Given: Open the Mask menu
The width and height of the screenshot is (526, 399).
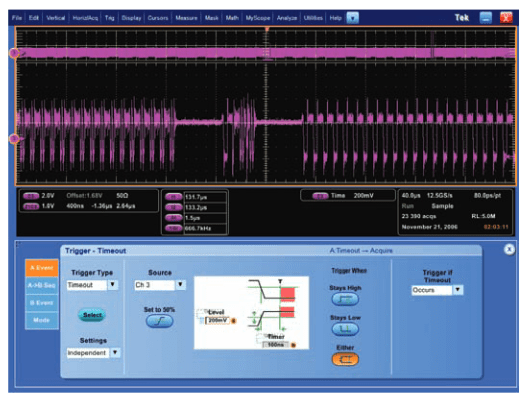Looking at the screenshot, I should (x=211, y=18).
